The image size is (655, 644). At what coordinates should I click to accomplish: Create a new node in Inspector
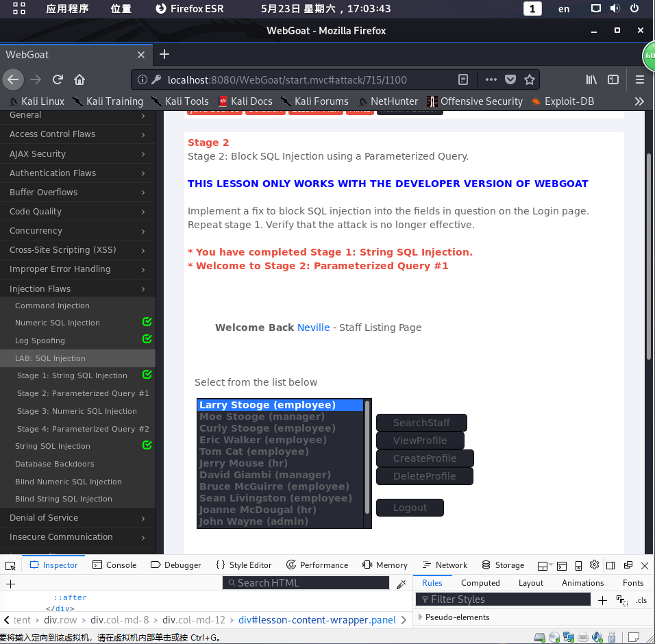click(x=11, y=584)
